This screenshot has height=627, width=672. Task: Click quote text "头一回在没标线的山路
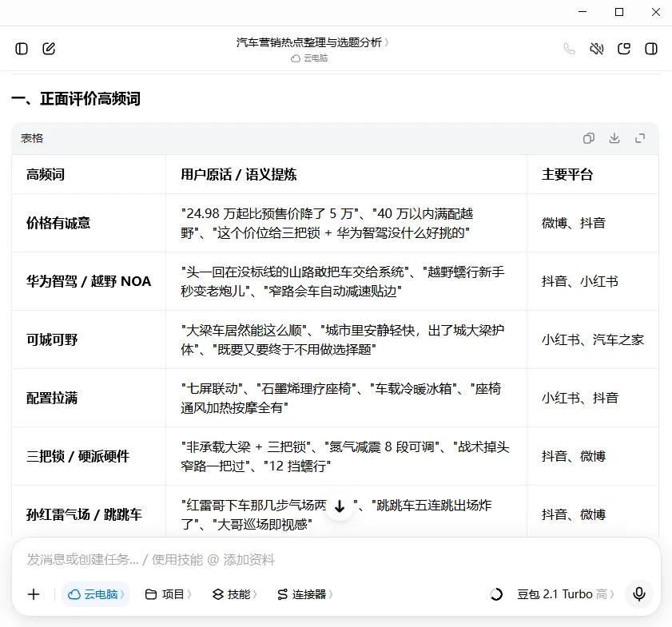pos(343,281)
